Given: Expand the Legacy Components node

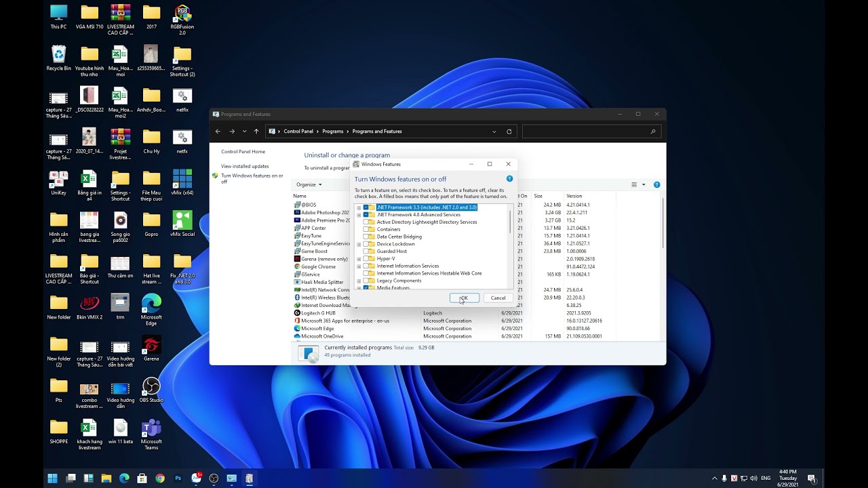Looking at the screenshot, I should [359, 281].
